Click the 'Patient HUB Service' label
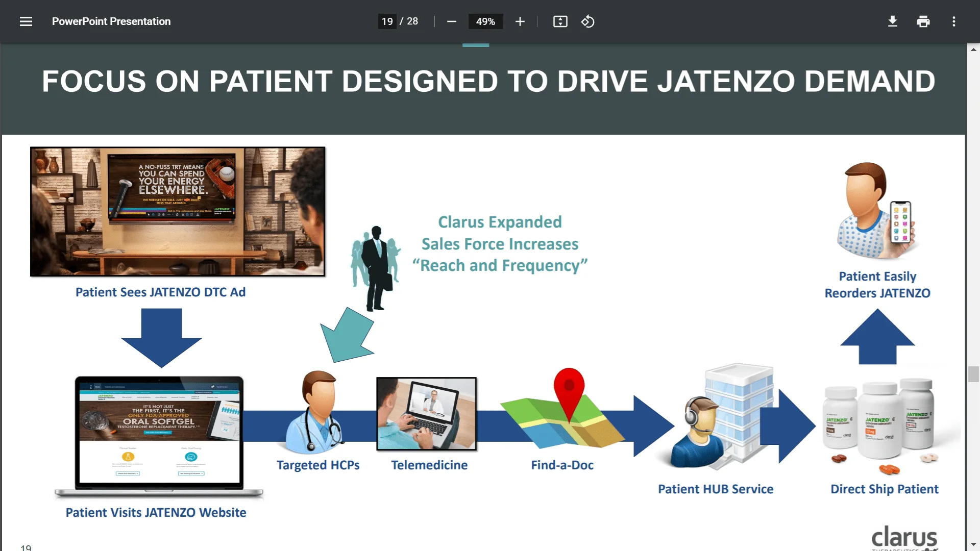Viewport: 980px width, 551px height. pos(716,489)
